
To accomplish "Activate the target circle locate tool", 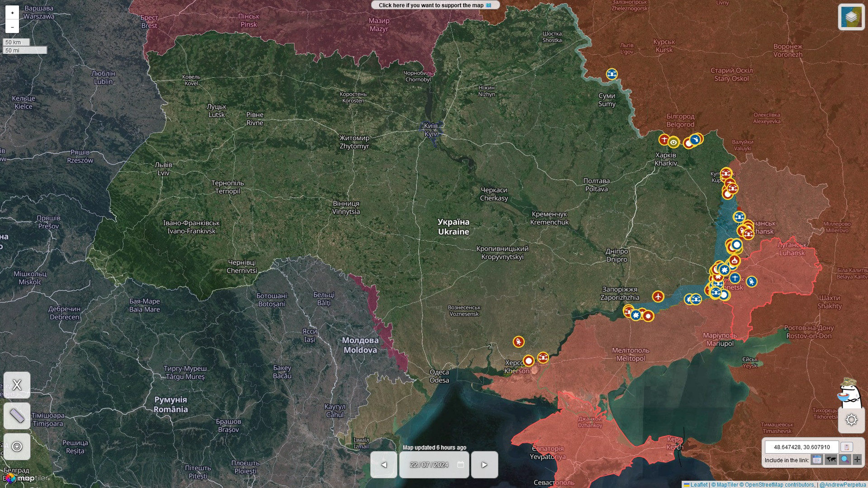I will click(17, 446).
